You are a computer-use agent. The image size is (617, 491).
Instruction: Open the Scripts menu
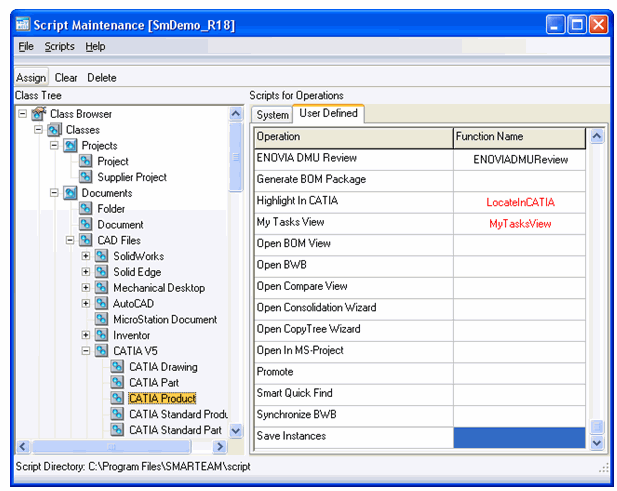point(59,46)
